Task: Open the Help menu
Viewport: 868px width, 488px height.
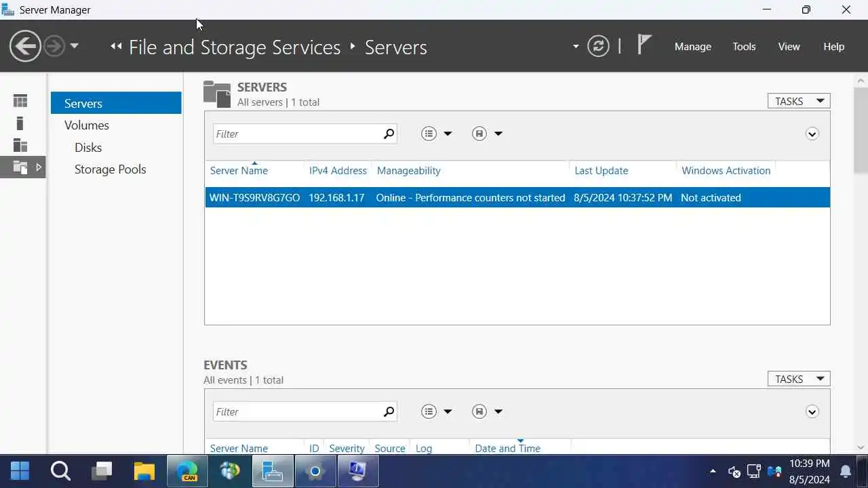Action: (x=833, y=47)
